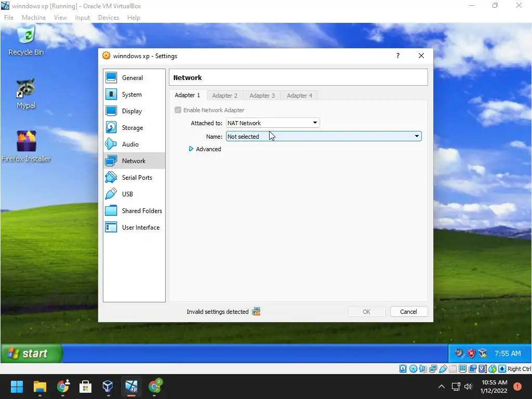This screenshot has height=399, width=532.
Task: Open the Devices menu
Action: 109,18
